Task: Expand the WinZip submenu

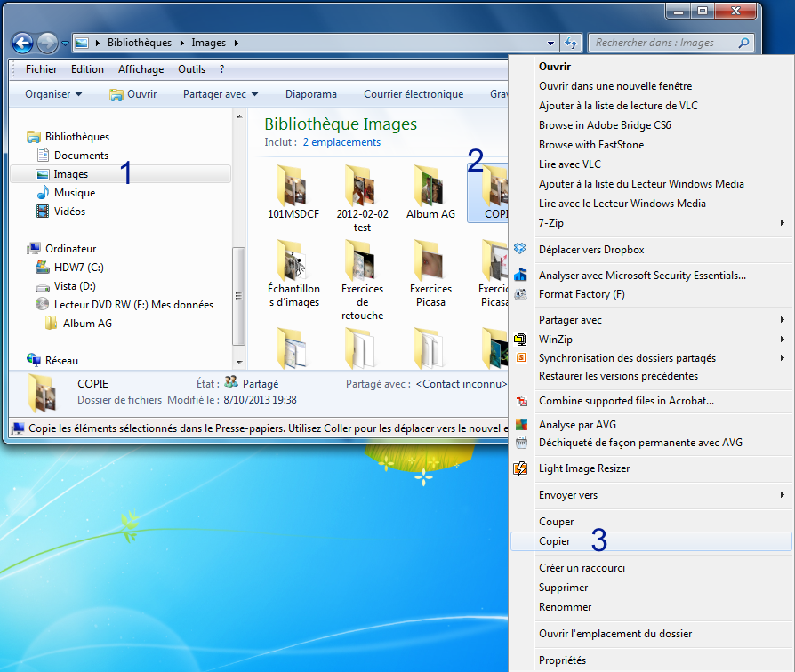Action: tap(782, 339)
